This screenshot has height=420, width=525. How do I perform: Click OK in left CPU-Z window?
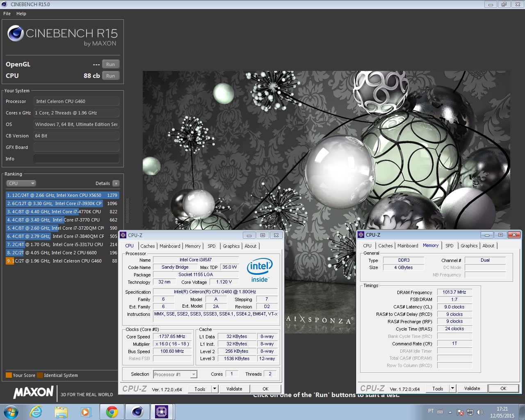pyautogui.click(x=265, y=389)
